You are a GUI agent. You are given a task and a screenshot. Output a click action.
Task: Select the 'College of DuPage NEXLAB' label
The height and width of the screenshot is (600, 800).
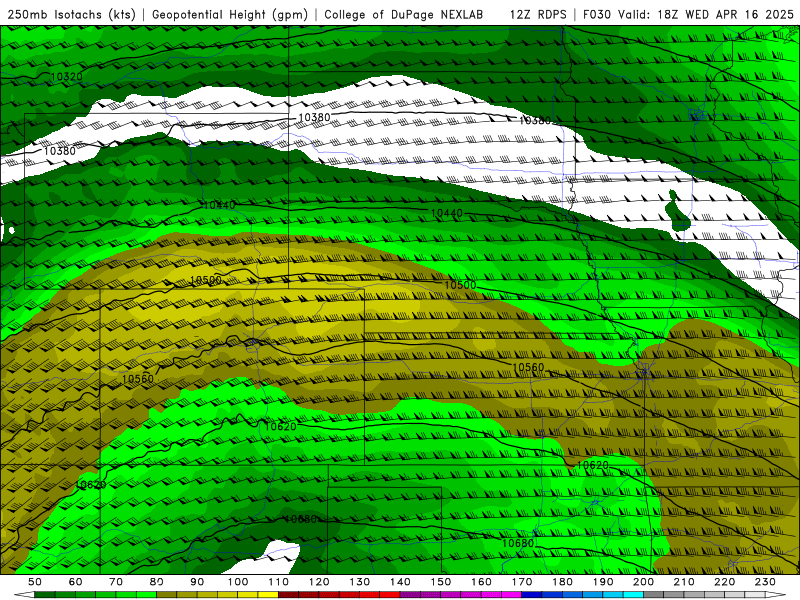pyautogui.click(x=404, y=15)
